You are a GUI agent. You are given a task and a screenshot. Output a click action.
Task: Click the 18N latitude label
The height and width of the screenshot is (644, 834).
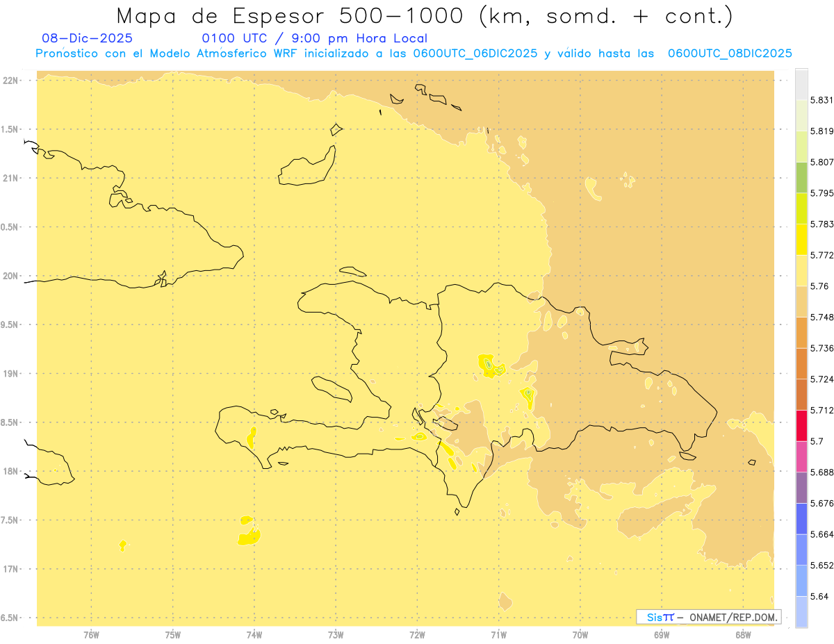tap(10, 471)
